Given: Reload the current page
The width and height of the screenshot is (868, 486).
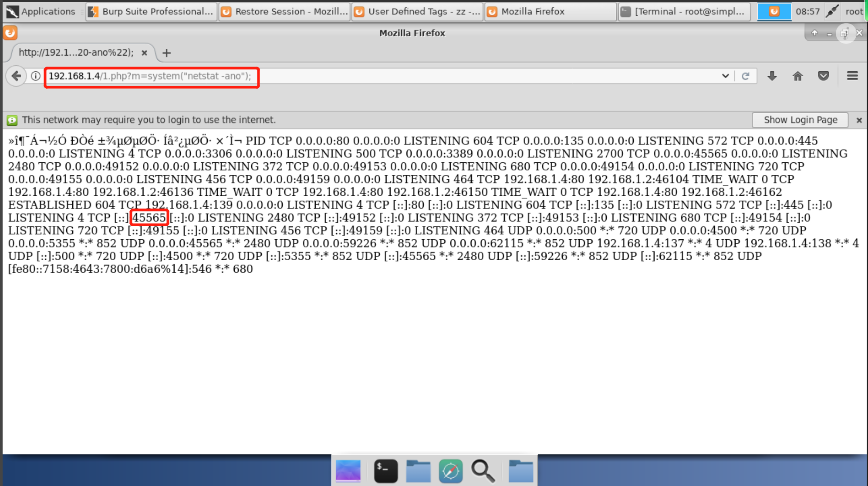Looking at the screenshot, I should pos(745,76).
